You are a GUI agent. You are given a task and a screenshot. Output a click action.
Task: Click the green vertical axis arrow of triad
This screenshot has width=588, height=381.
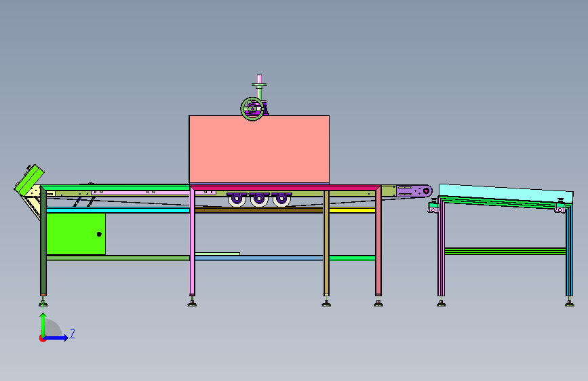(x=43, y=325)
